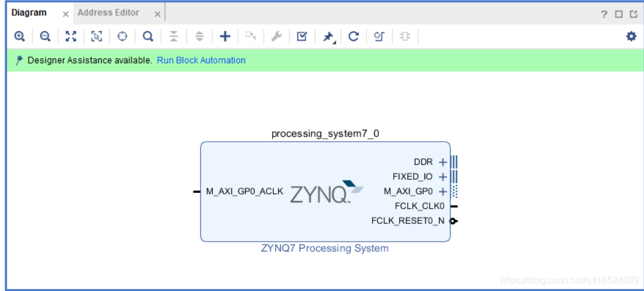
Task: Close the Address Editor tab
Action: (x=157, y=14)
